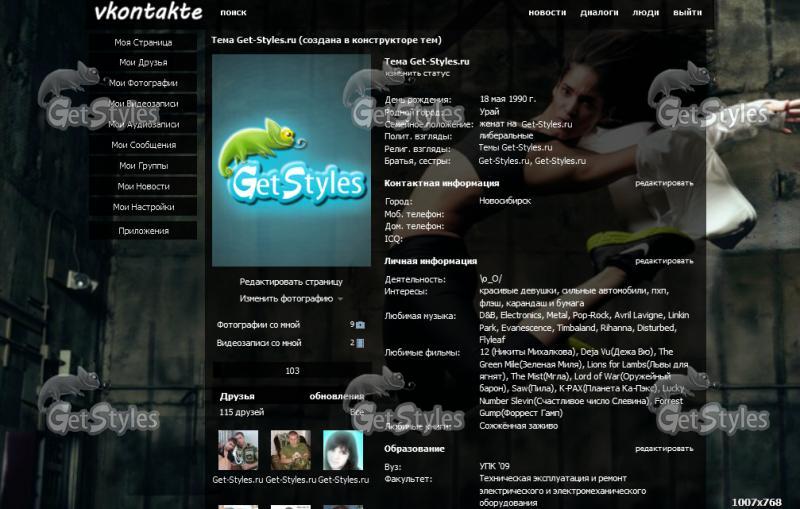Open third friend thumbnail with dark-haired girl
The width and height of the screenshot is (800, 509).
click(x=343, y=450)
